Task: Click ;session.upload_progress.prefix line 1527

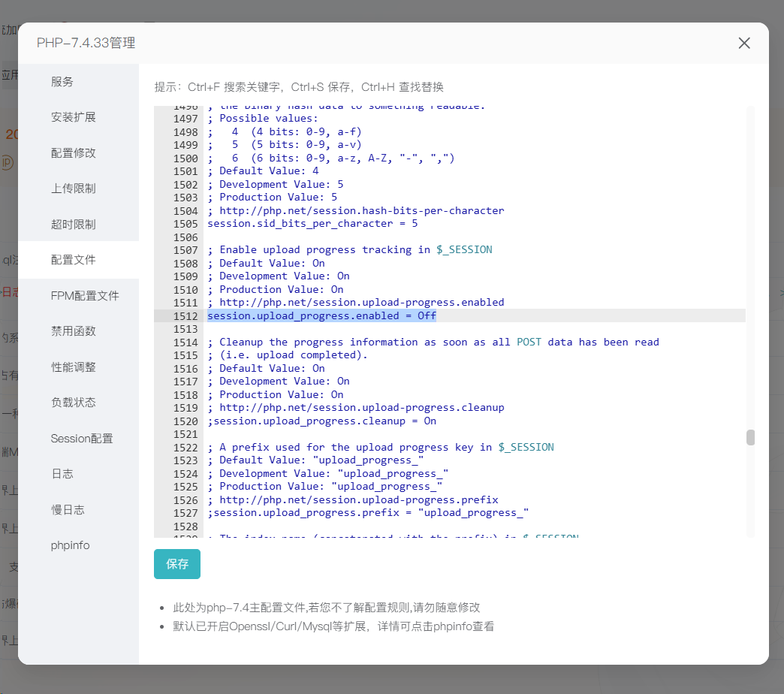Action: [368, 513]
